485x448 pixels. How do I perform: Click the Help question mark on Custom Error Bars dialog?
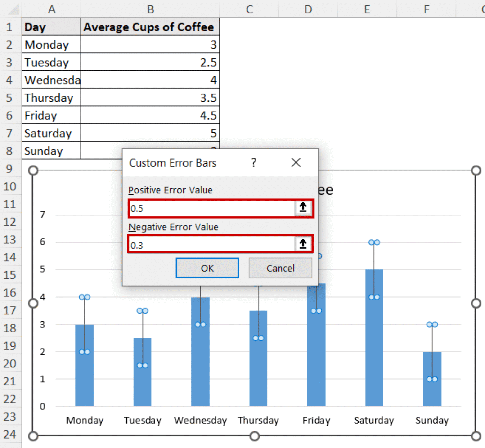click(254, 163)
